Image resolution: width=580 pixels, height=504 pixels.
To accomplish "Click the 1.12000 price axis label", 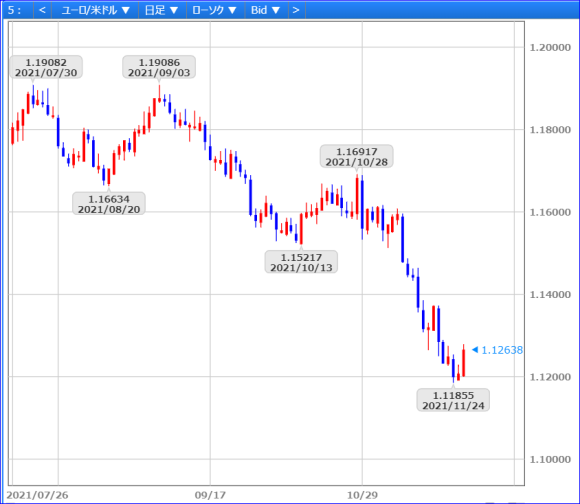I will (550, 377).
